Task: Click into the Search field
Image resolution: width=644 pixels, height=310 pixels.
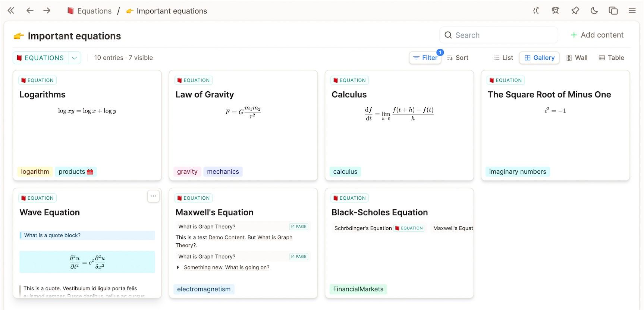Action: [500, 35]
